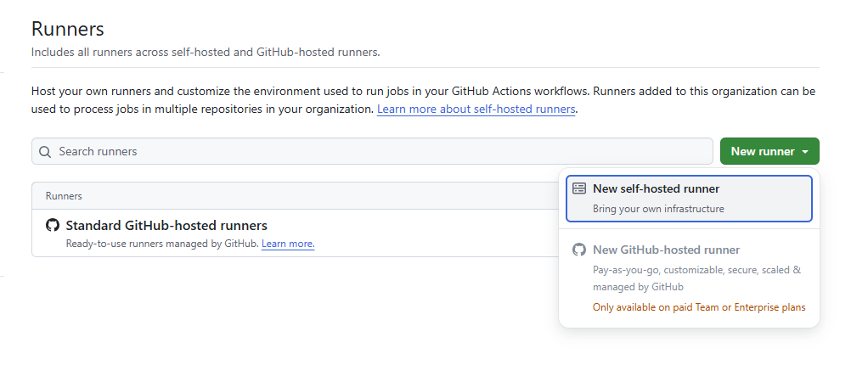Select the New self-hosted runner menu option
The width and height of the screenshot is (868, 365).
689,199
